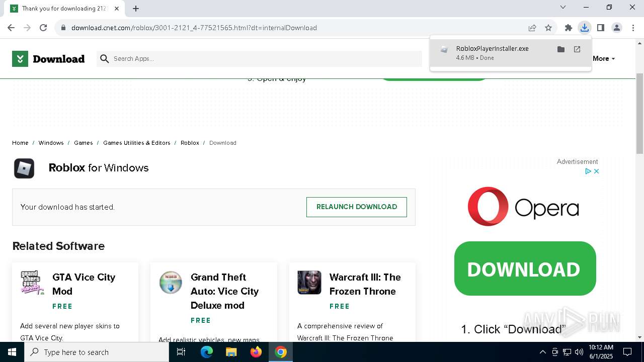This screenshot has width=644, height=362.
Task: Click the Roblox app icon
Action: (24, 168)
